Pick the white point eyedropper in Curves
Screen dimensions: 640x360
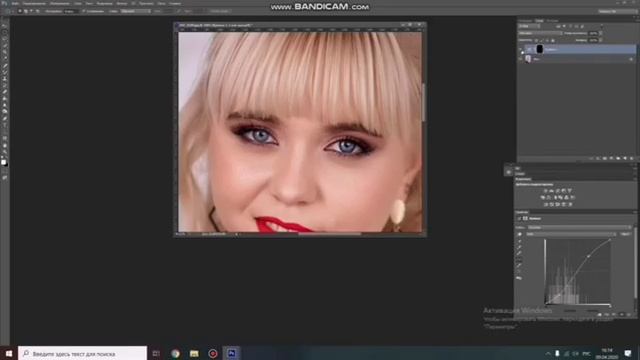[x=519, y=253]
